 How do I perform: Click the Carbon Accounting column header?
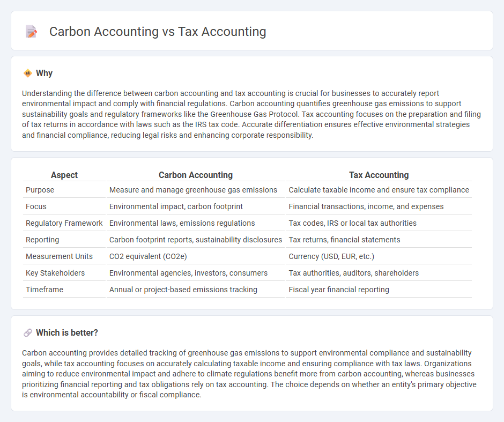[x=195, y=175]
